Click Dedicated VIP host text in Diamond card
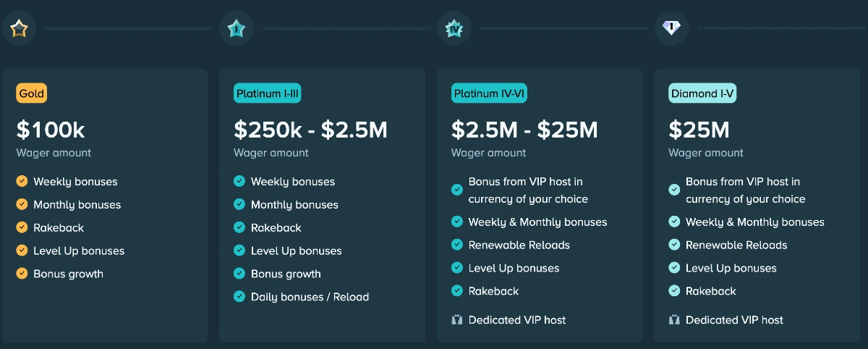868x349 pixels. pyautogui.click(x=734, y=320)
